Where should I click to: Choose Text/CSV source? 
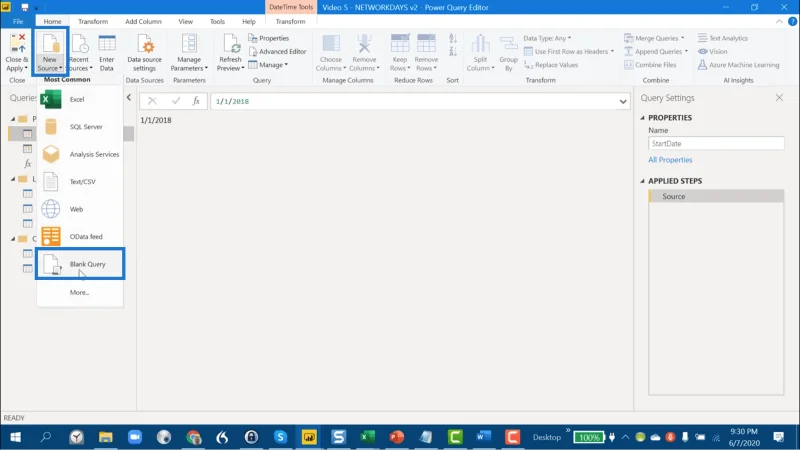[80, 182]
